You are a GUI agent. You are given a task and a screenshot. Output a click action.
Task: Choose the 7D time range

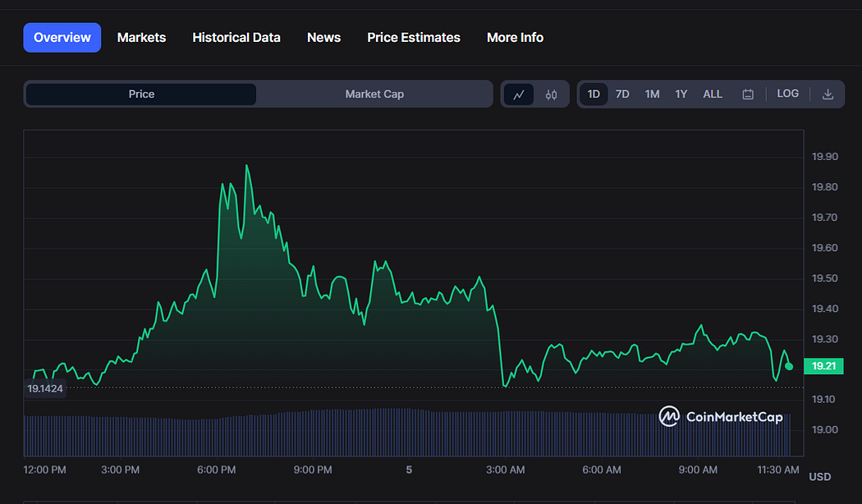coord(622,94)
